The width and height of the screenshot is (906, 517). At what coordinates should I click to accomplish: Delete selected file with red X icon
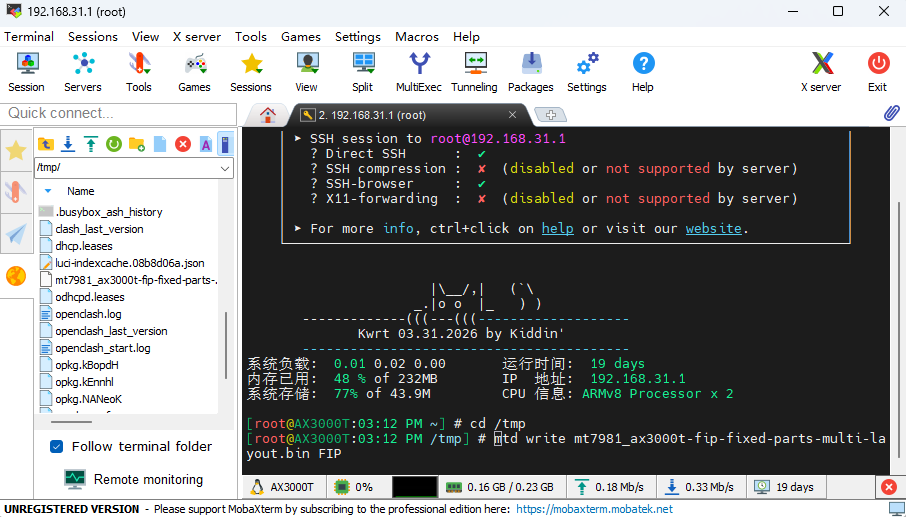(x=183, y=144)
